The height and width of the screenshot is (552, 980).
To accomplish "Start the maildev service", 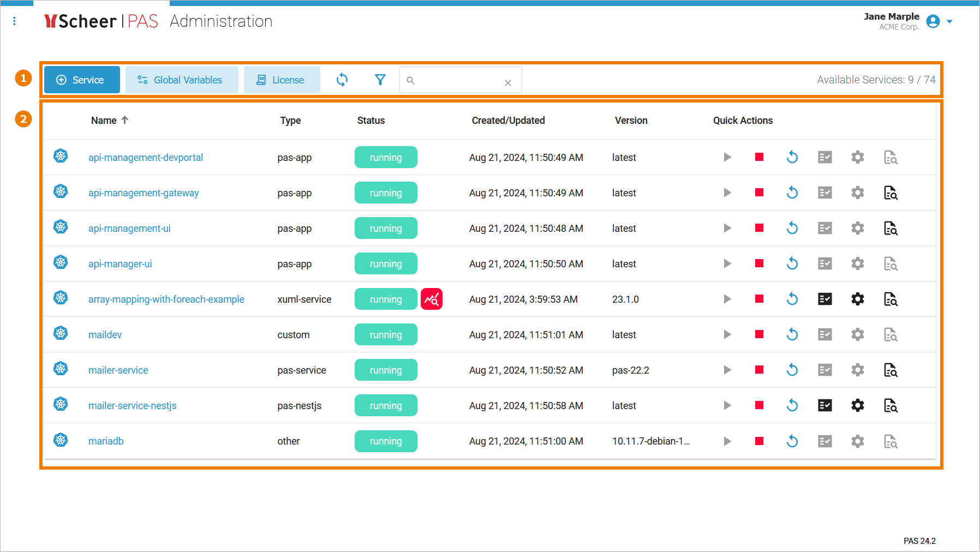I will pyautogui.click(x=727, y=334).
